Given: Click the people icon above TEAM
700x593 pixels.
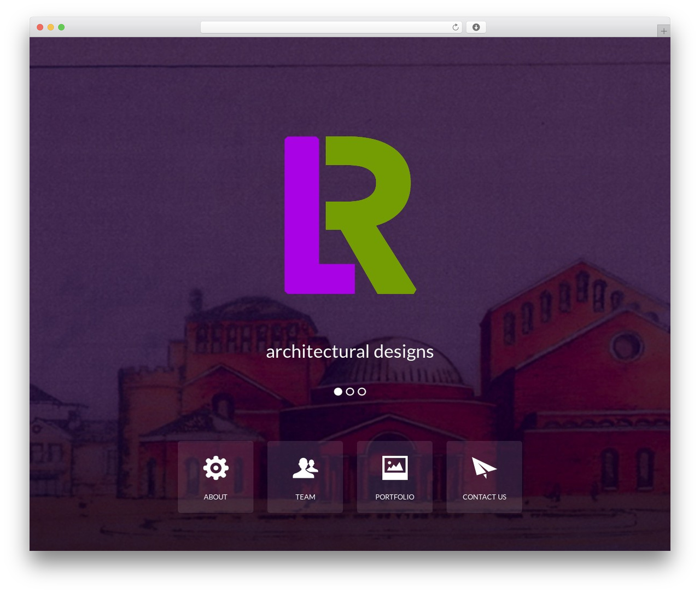Looking at the screenshot, I should tap(305, 468).
